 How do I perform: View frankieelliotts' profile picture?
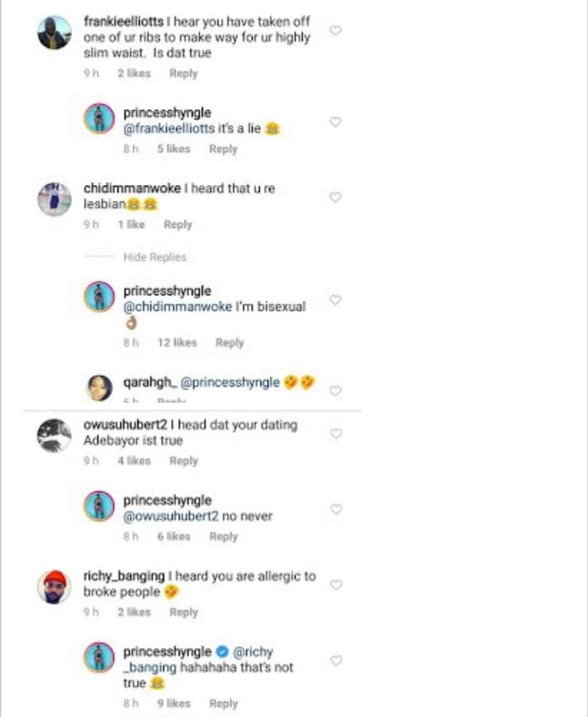[54, 33]
